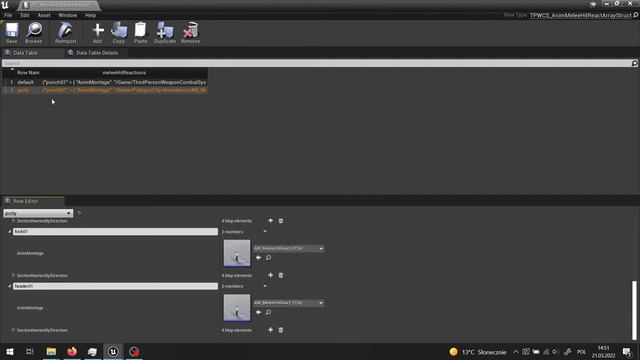This screenshot has width=640, height=360.
Task: Open the Help menu
Action: click(90, 15)
